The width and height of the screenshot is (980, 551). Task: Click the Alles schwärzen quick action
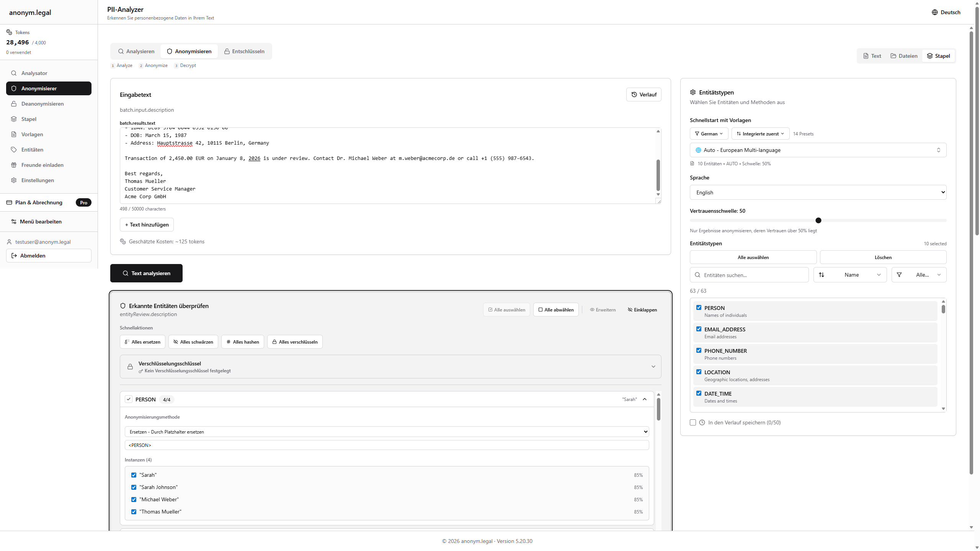pyautogui.click(x=193, y=342)
